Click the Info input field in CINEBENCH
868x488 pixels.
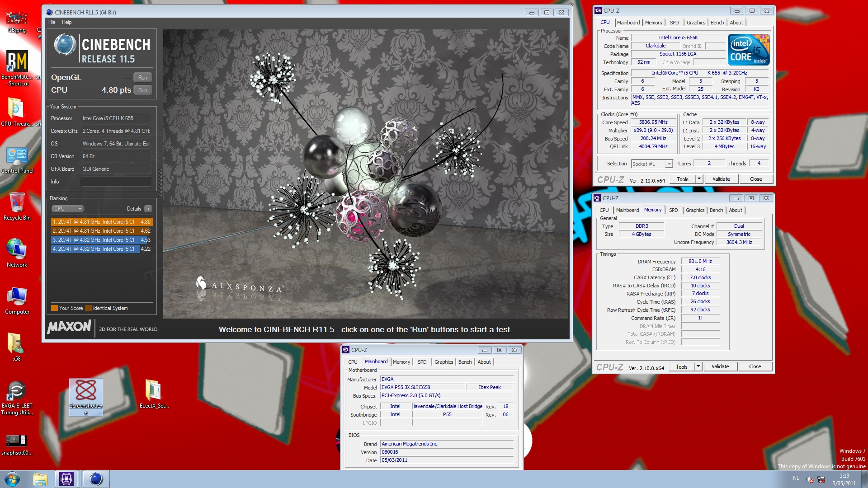[116, 182]
